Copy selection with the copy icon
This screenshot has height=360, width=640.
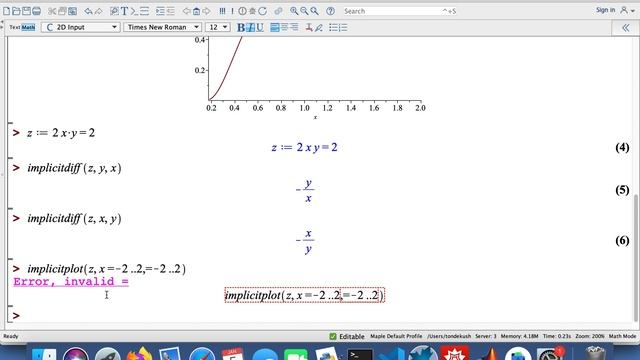[62, 11]
